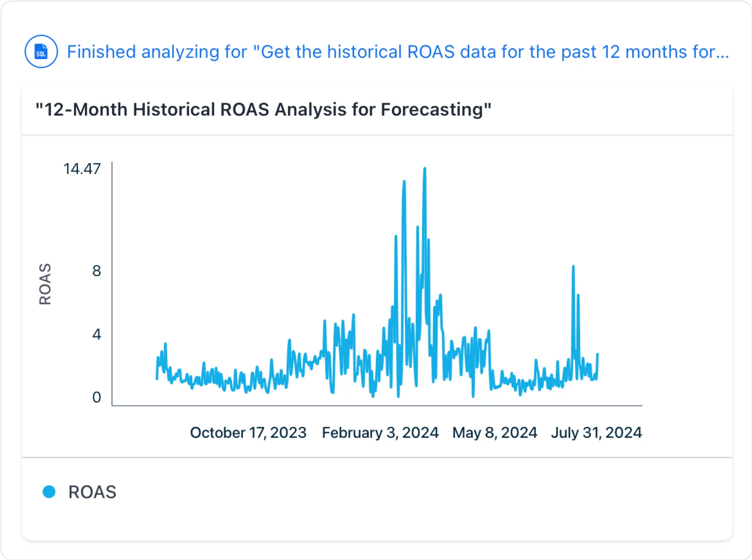Click the last data point of the line
The image size is (752, 560).
pyautogui.click(x=597, y=354)
